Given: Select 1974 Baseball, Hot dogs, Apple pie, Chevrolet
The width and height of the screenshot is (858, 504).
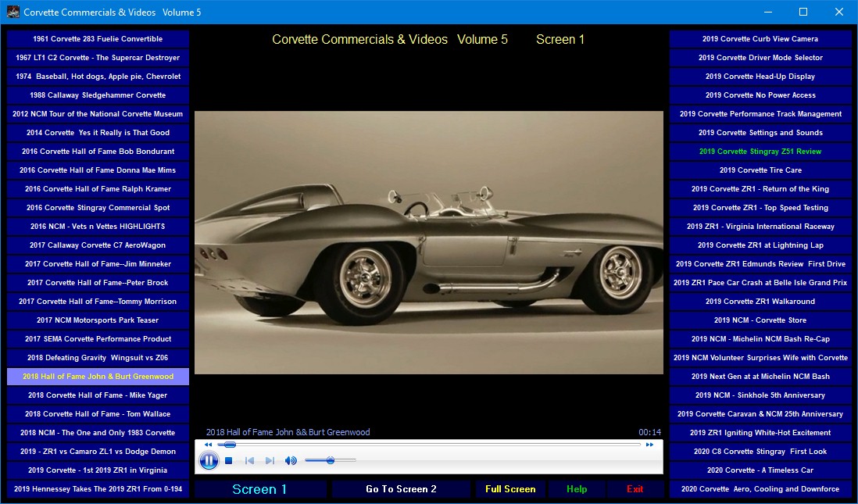Looking at the screenshot, I should coord(98,77).
